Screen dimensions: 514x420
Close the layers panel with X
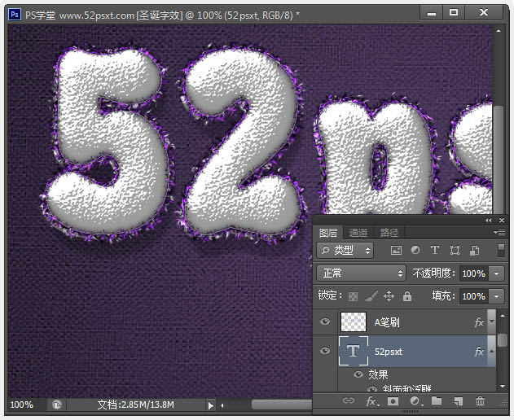coord(502,220)
